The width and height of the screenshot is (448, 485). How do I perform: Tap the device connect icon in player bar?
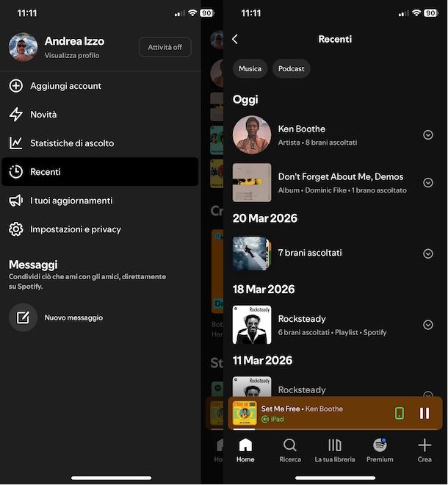coord(399,413)
